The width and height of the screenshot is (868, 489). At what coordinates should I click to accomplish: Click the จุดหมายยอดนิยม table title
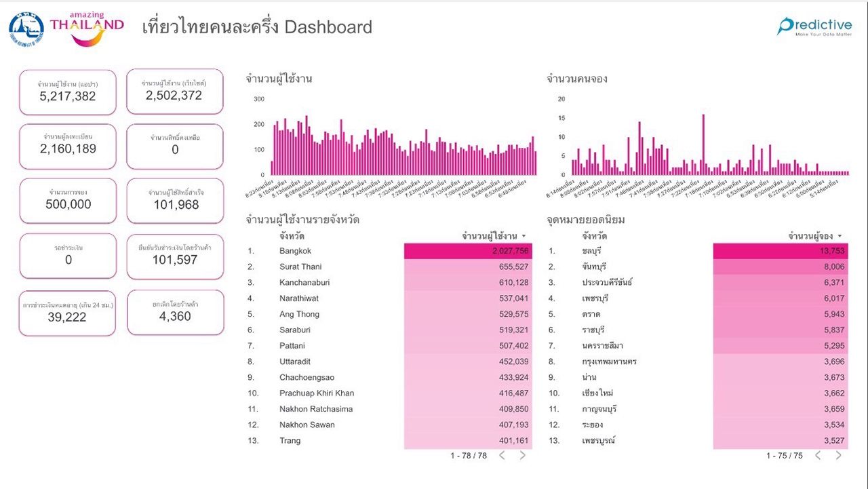586,220
